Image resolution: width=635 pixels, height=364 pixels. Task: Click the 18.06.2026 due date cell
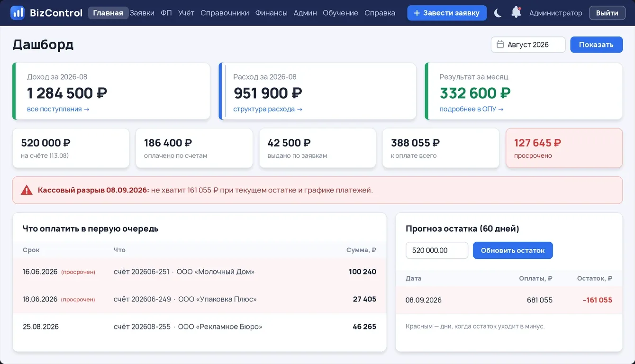pos(40,300)
